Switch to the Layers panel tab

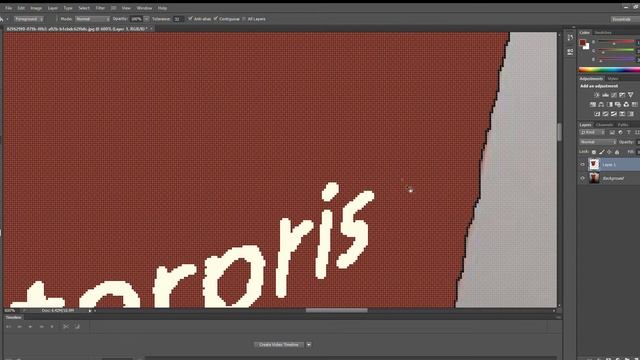pos(585,125)
